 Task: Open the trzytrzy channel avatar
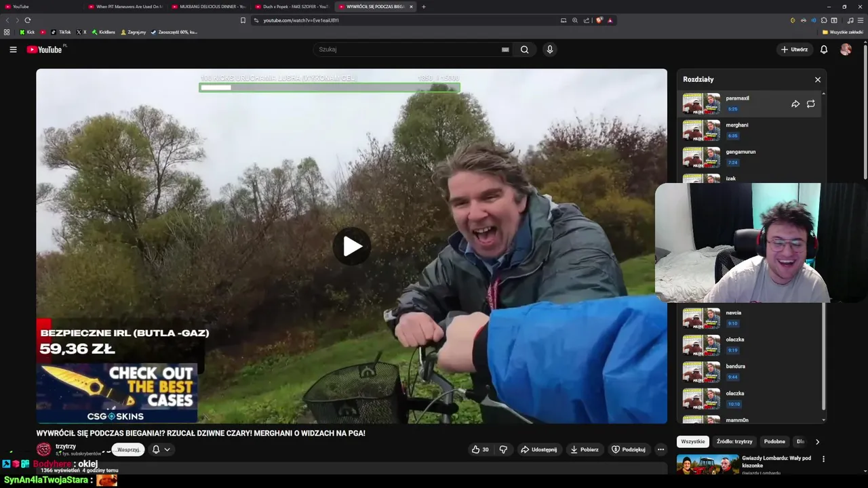coord(44,449)
